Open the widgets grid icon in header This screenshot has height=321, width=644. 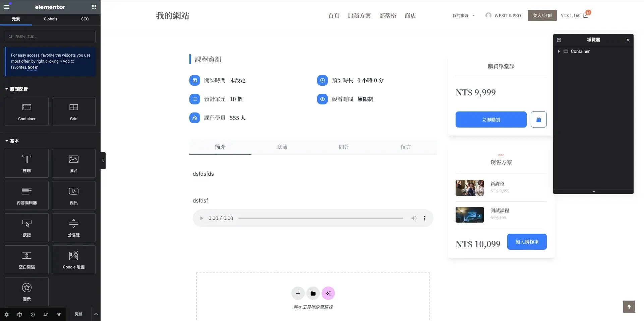94,7
